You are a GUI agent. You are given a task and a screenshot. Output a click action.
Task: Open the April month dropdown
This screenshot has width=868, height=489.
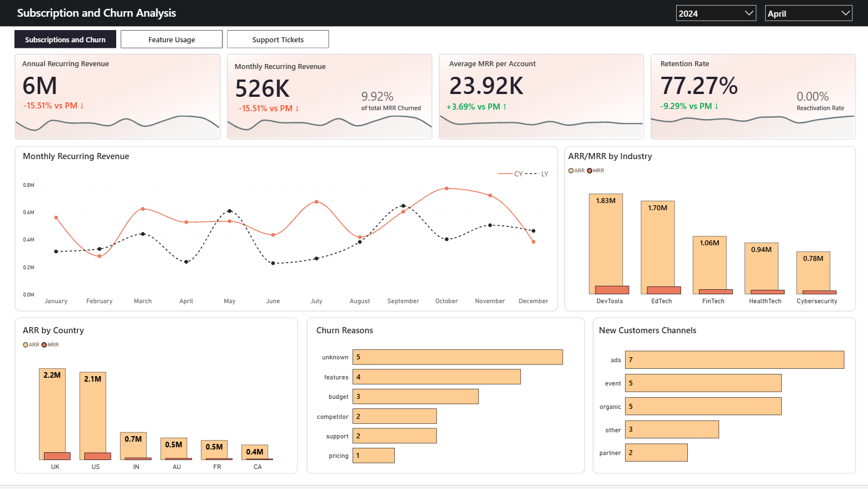tap(809, 13)
